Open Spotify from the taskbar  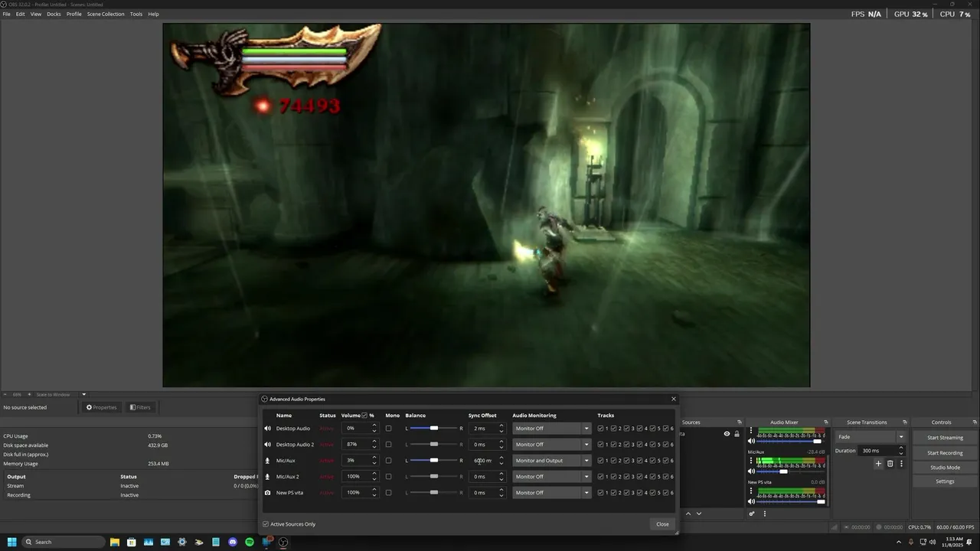point(250,542)
